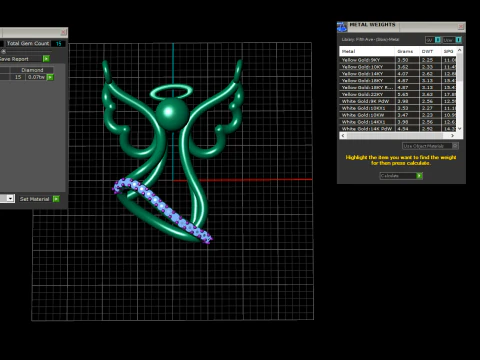The height and width of the screenshot is (360, 480).
Task: Click the 2.92 DWT cell
Action: click(x=430, y=128)
